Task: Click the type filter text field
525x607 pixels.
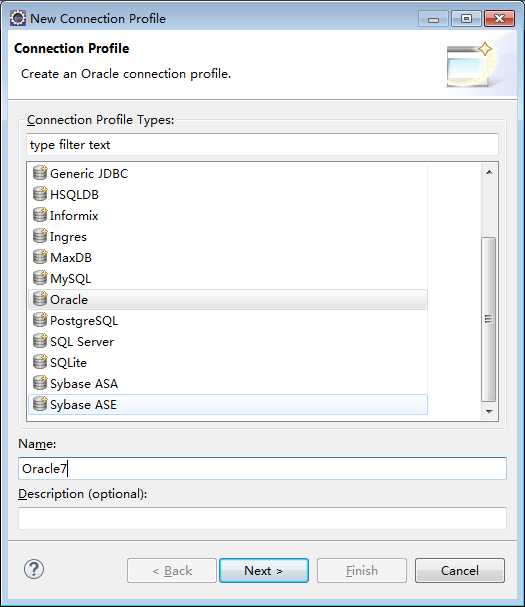Action: pos(262,144)
